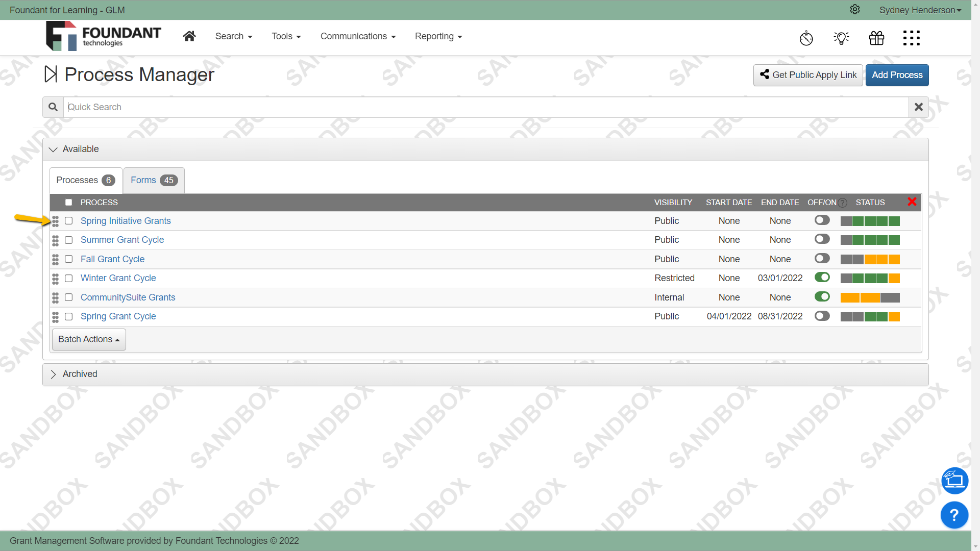
Task: Grab drag handle for Spring Grant Cycle
Action: (55, 317)
